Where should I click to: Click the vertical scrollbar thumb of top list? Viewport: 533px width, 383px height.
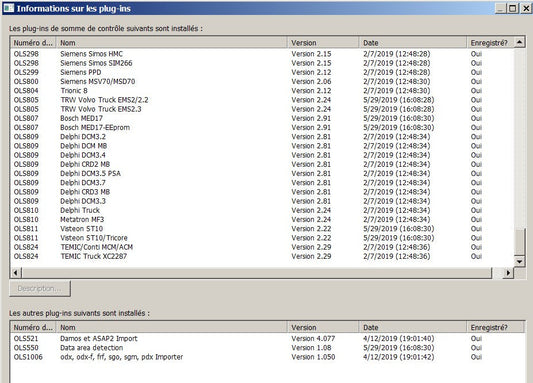click(x=519, y=242)
